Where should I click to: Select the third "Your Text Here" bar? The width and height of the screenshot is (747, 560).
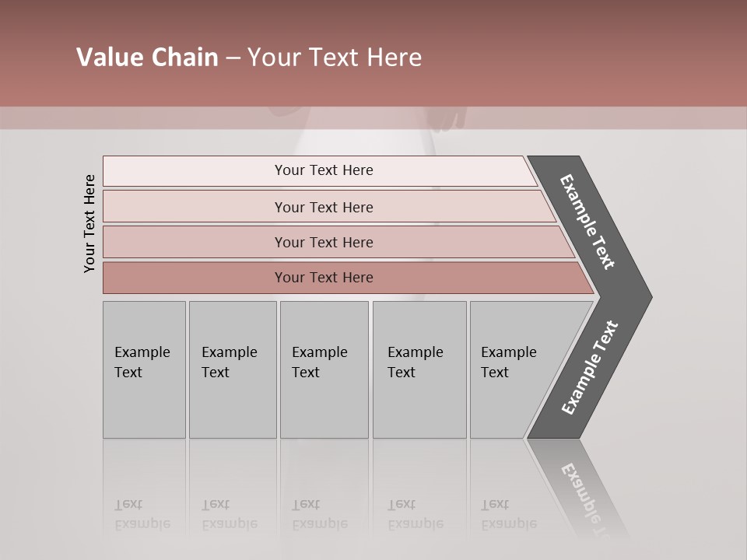323,242
